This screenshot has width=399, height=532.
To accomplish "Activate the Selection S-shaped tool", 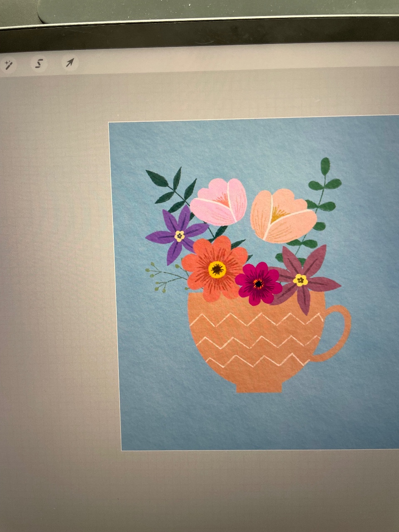I will 39,64.
